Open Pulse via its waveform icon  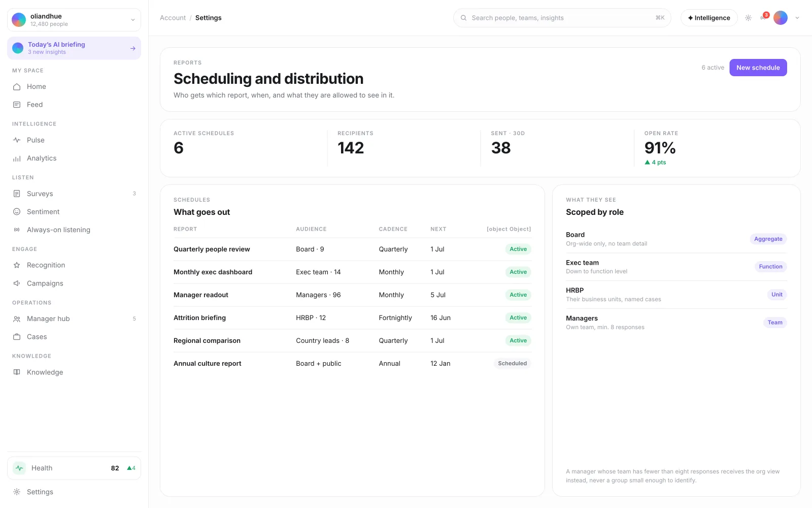[17, 140]
